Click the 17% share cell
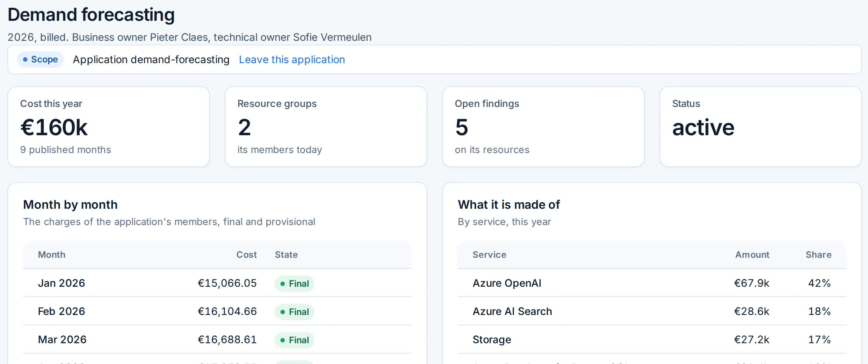The width and height of the screenshot is (868, 364). pos(819,339)
